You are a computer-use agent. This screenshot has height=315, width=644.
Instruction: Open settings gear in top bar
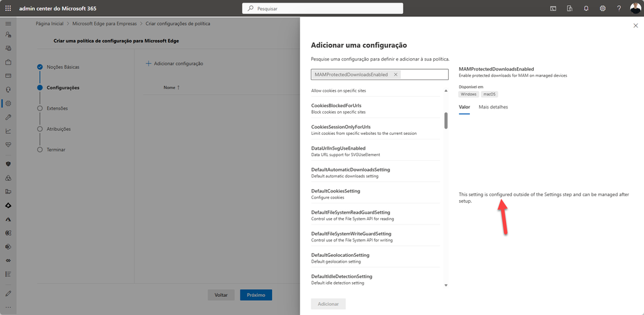pos(603,8)
